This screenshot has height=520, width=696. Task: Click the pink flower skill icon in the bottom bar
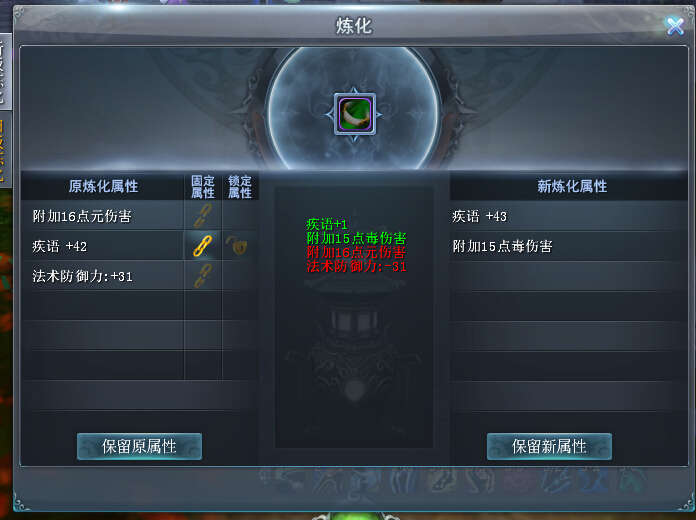[517, 480]
